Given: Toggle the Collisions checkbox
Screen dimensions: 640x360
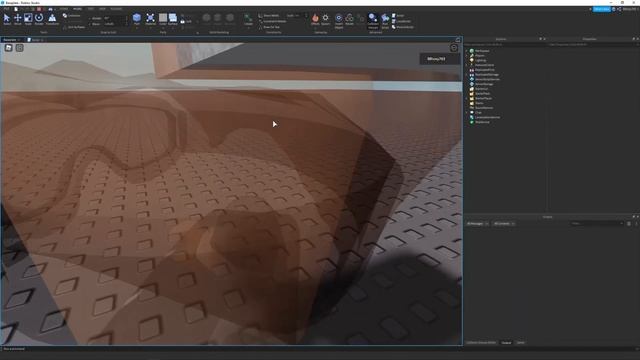Looking at the screenshot, I should click(71, 16).
